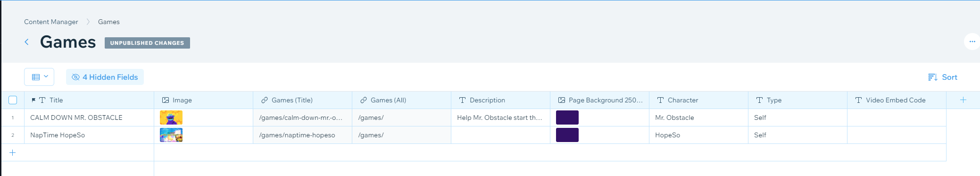Click purple page background swatch for Mr. Obstacle

coord(567,117)
